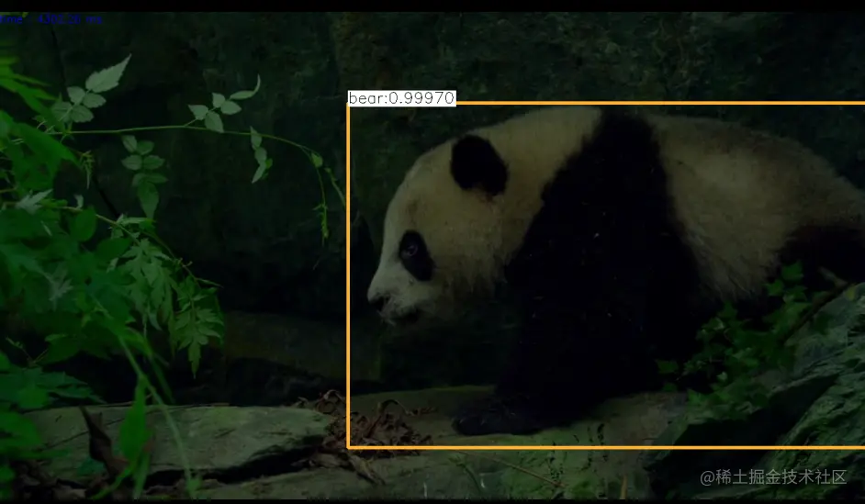Click the bear:0.99970 detection label
The image size is (865, 504).
tap(401, 97)
